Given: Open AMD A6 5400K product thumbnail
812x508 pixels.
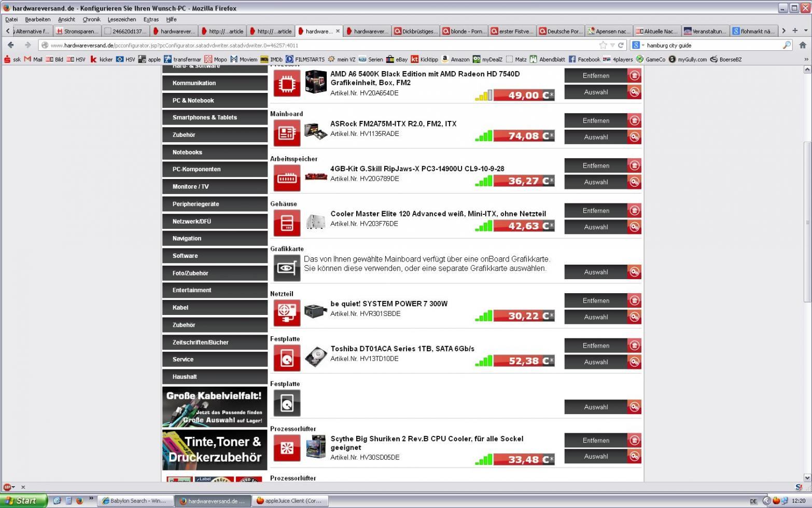Looking at the screenshot, I should [316, 83].
